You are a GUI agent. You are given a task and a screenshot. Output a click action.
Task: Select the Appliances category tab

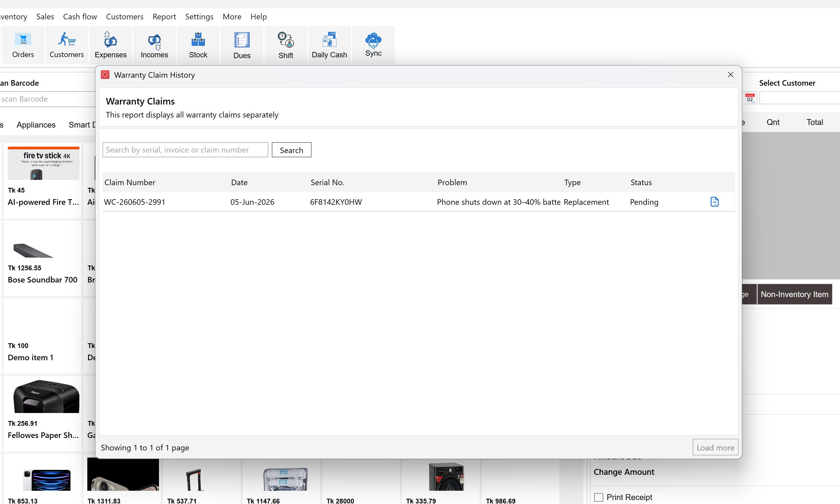coord(36,125)
